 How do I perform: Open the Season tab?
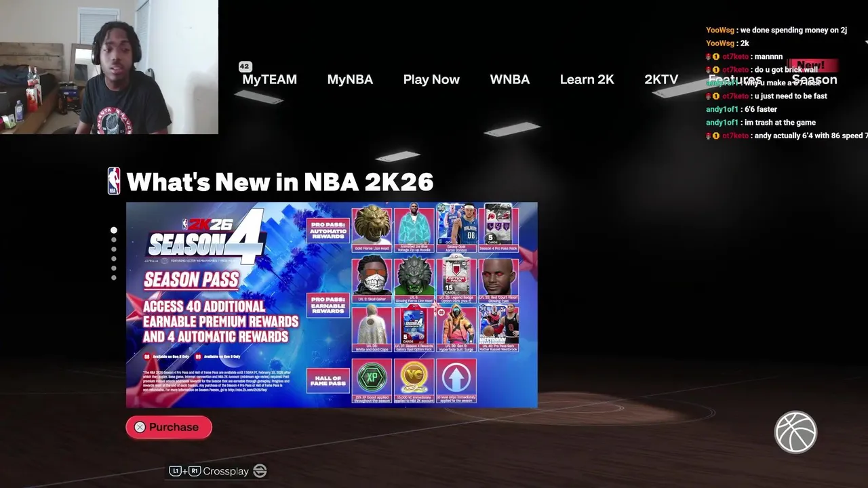814,79
